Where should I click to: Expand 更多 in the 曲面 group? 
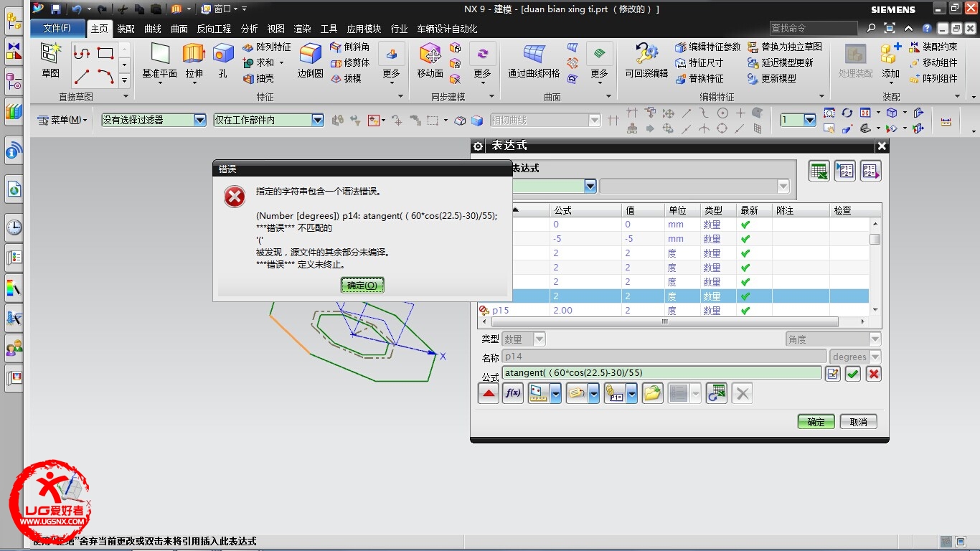(599, 62)
